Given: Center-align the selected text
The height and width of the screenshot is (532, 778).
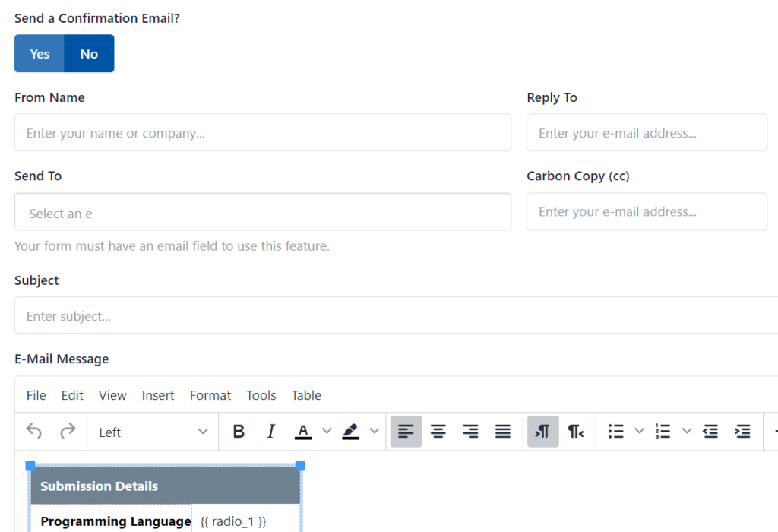Looking at the screenshot, I should coord(438,432).
